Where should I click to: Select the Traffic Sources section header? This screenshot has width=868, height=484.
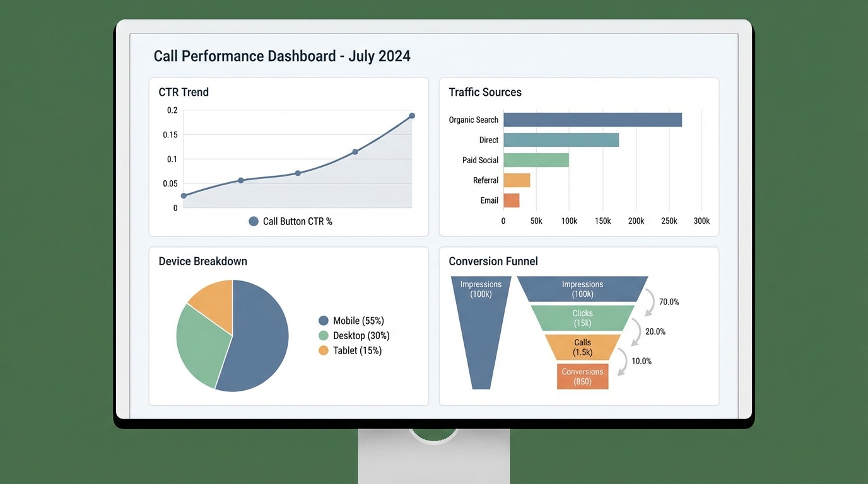484,92
